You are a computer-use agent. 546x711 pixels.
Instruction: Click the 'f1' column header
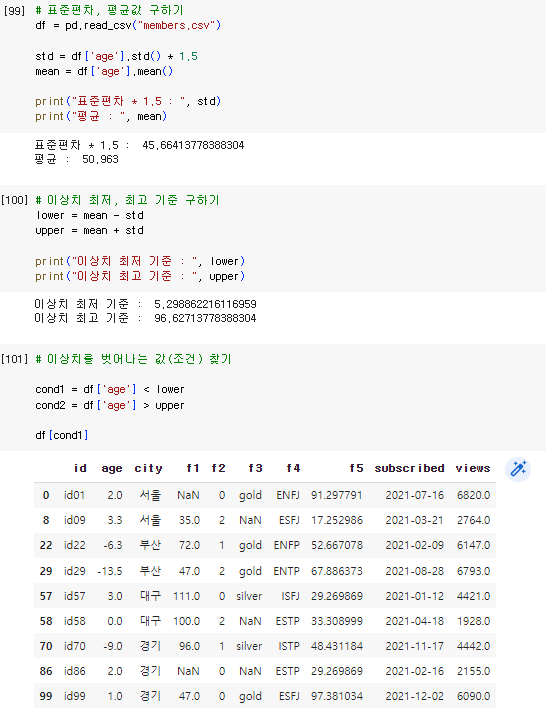[x=193, y=468]
